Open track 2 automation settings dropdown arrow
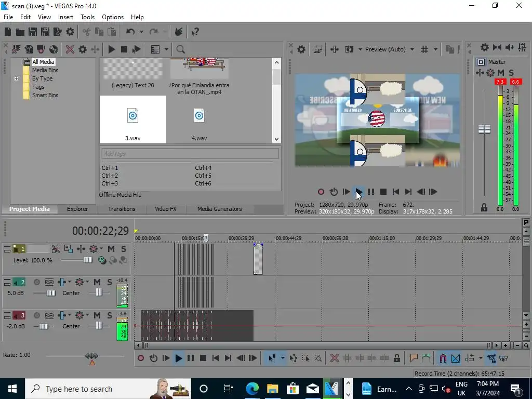 pyautogui.click(x=87, y=282)
